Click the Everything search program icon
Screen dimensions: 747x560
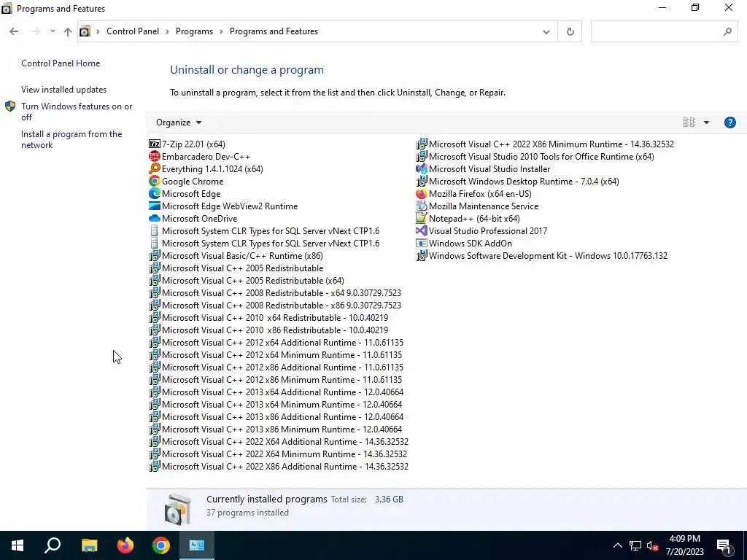(155, 168)
